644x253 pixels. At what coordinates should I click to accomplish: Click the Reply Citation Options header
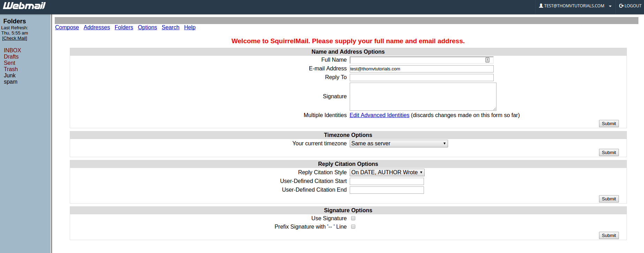tap(348, 164)
